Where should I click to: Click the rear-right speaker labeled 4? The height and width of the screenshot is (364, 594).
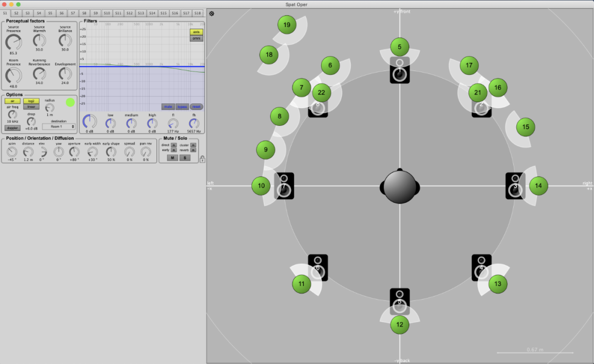point(481,267)
